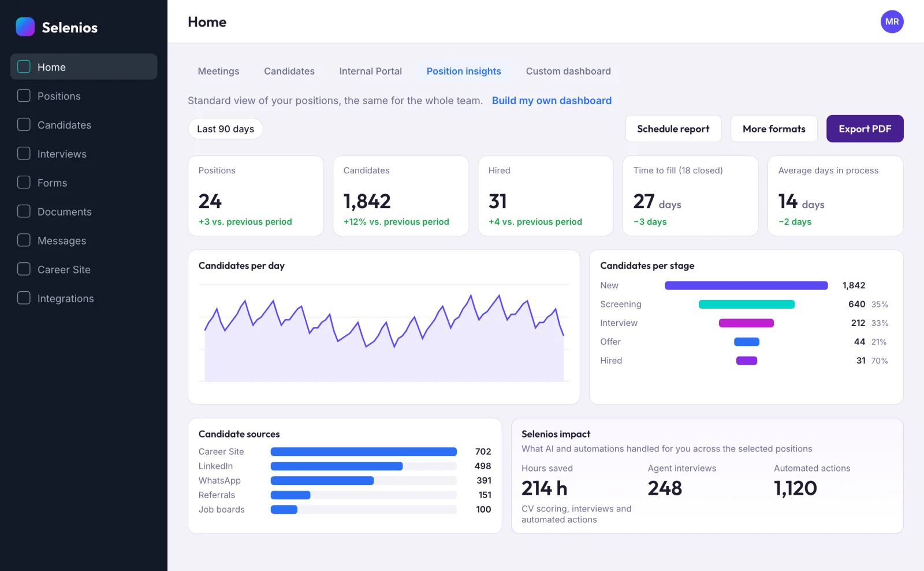Open the Positions stat card showing 24
The height and width of the screenshot is (571, 924).
(256, 196)
